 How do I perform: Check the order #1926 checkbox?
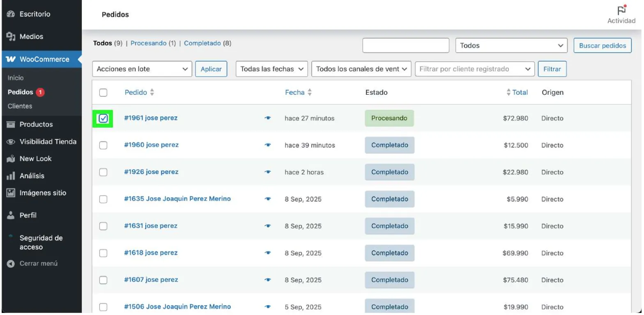point(103,172)
